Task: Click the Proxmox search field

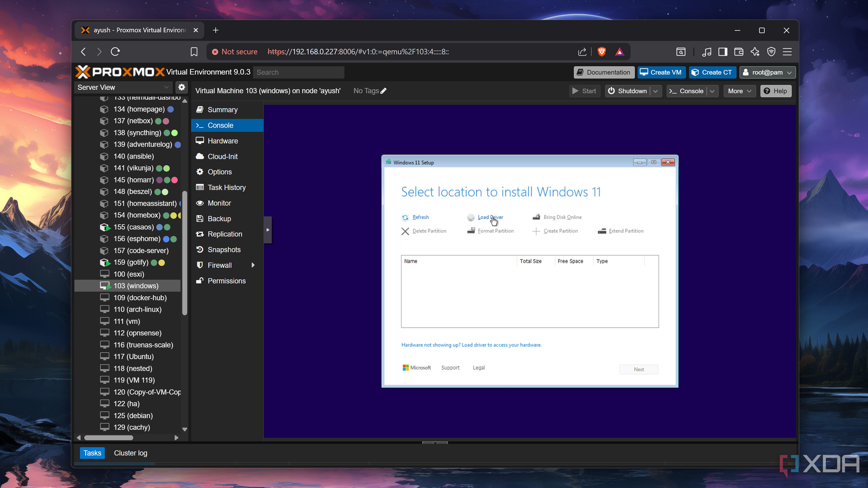Action: point(298,72)
